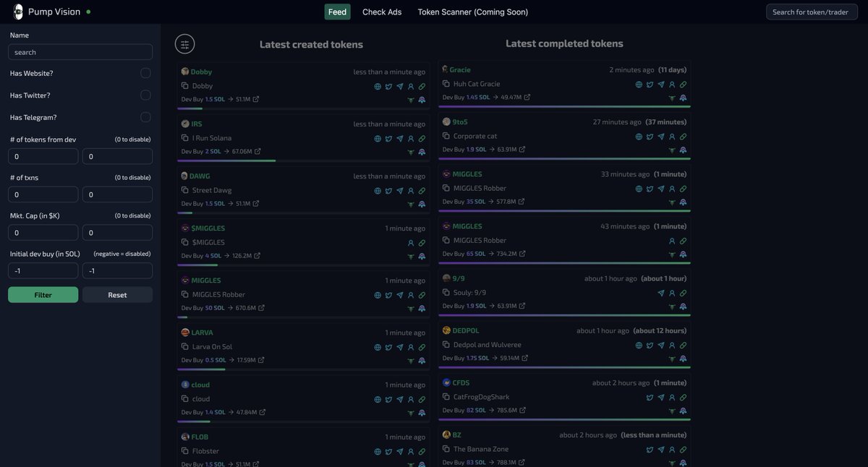Viewport: 868px width, 467px height.
Task: Apply filters with the Filter button
Action: pos(43,295)
